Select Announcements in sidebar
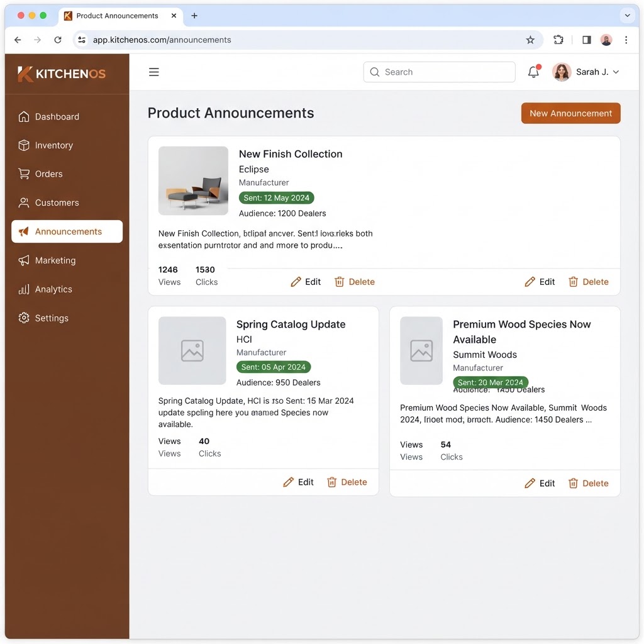The image size is (644, 644). [67, 231]
